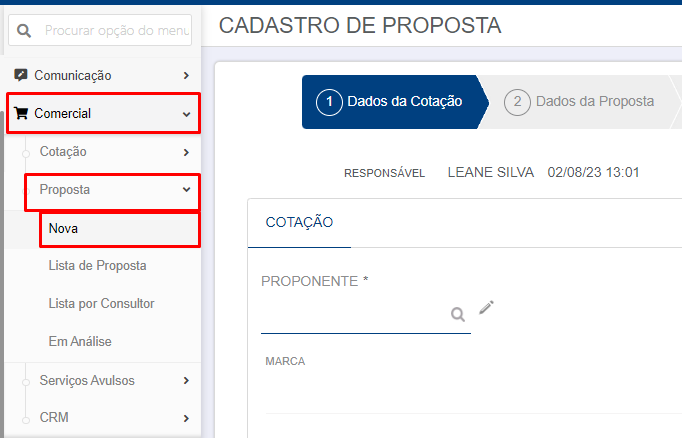Select the Proposta submenu
The width and height of the screenshot is (682, 438).
pos(112,192)
